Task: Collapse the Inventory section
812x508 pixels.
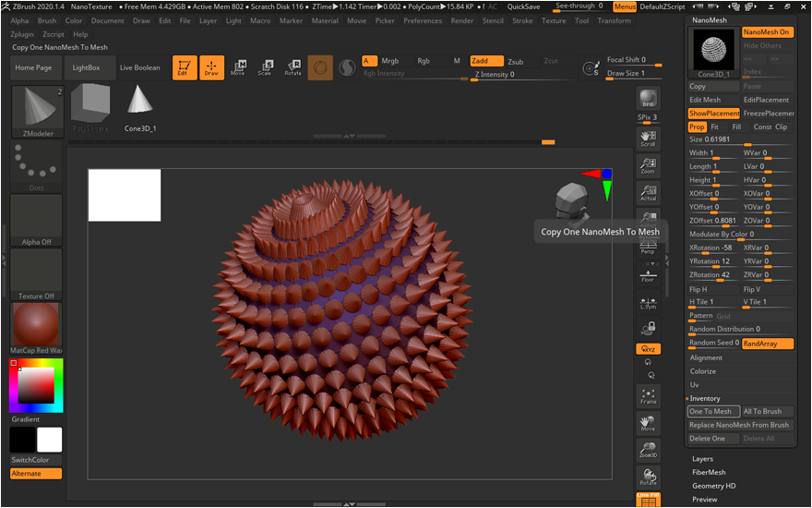Action: click(705, 398)
